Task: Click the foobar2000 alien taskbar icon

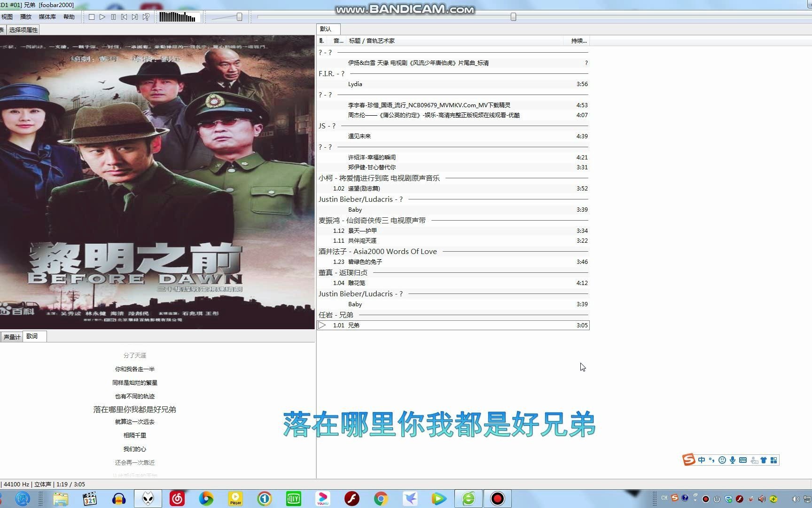Action: point(148,499)
